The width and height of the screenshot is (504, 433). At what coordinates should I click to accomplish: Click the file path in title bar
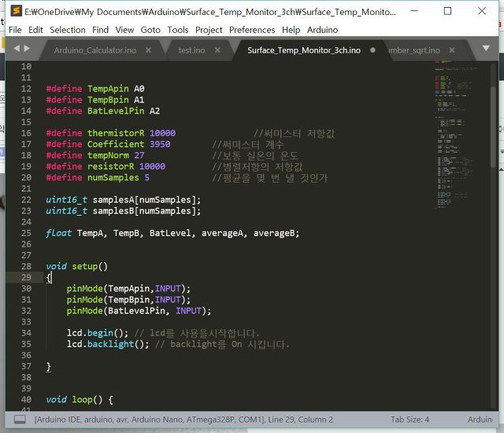(x=210, y=12)
